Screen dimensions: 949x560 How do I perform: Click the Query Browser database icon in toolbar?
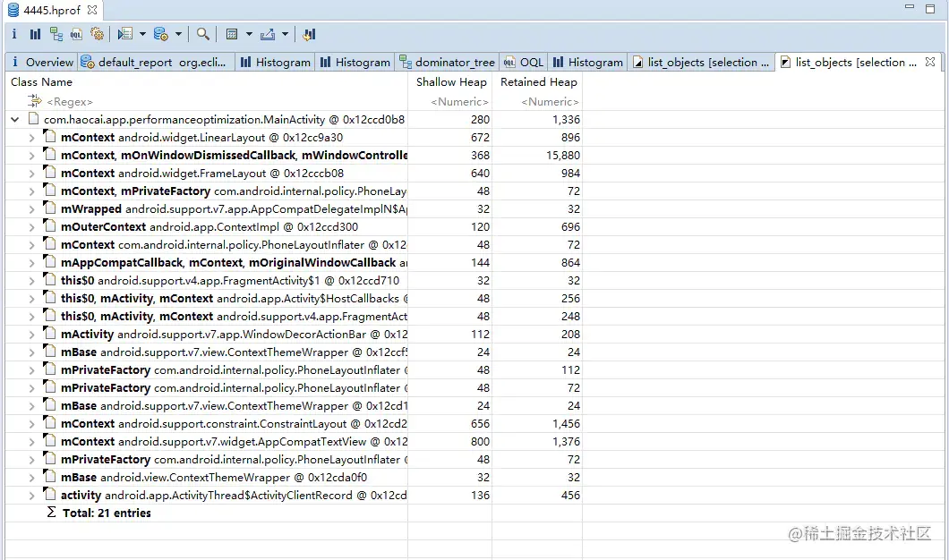[160, 35]
